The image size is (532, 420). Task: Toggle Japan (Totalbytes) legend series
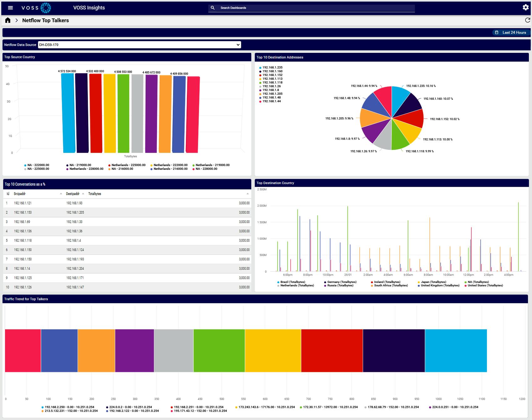[432, 282]
